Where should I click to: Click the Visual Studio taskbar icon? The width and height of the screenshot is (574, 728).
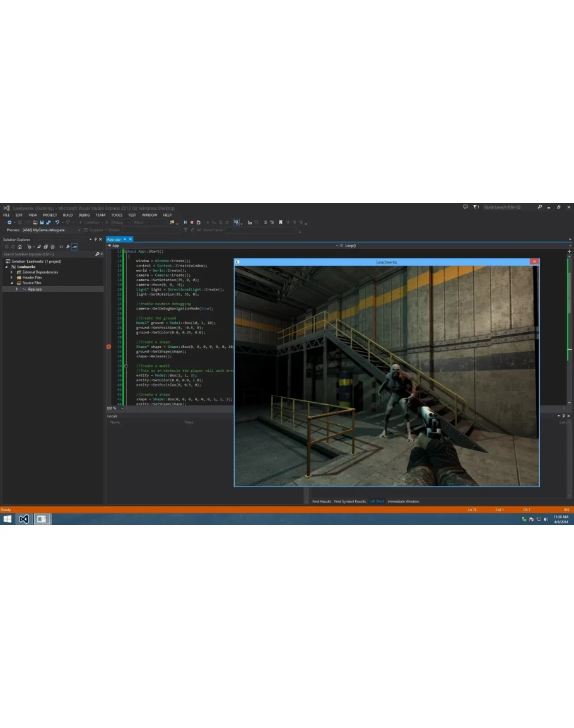[x=23, y=519]
